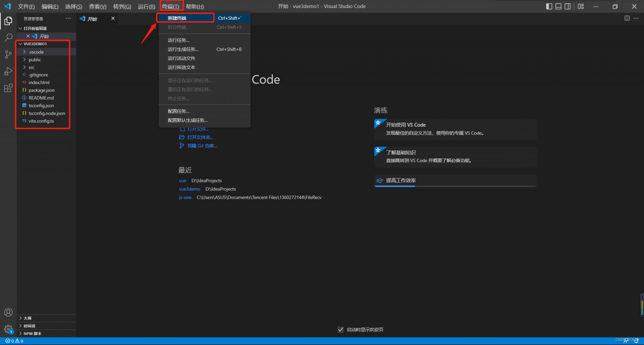Open the Run and Debug view
Image resolution: width=644 pixels, height=345 pixels.
point(8,71)
